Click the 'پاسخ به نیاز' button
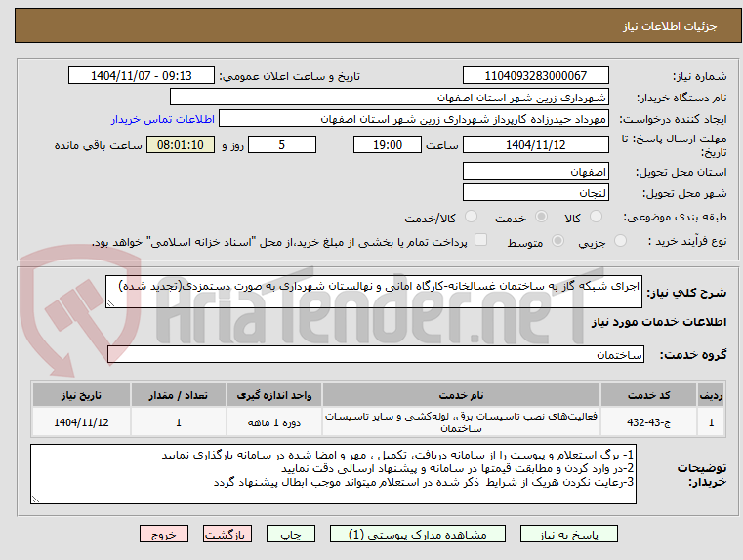Image resolution: width=743 pixels, height=560 pixels. pyautogui.click(x=568, y=534)
